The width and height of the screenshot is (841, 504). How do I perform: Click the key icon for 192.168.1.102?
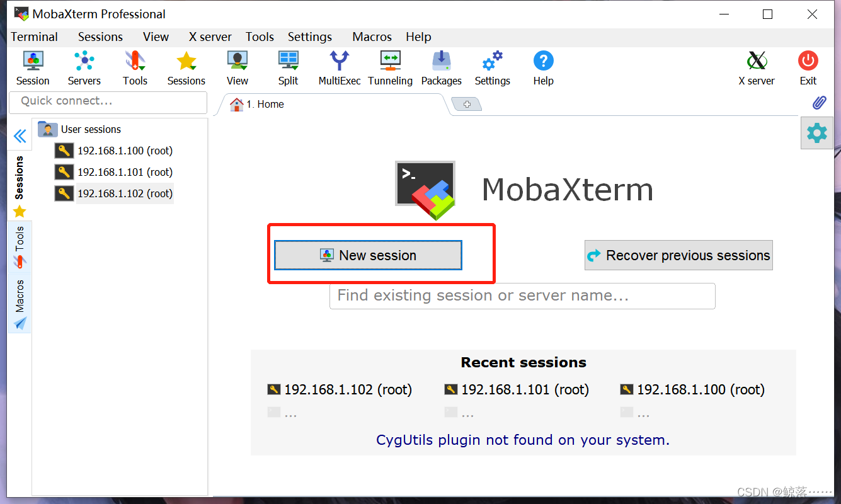tap(64, 193)
